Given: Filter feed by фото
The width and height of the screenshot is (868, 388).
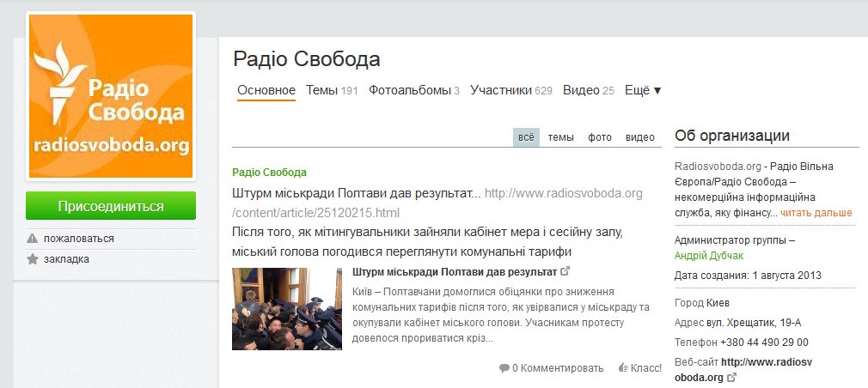Looking at the screenshot, I should coord(600,137).
